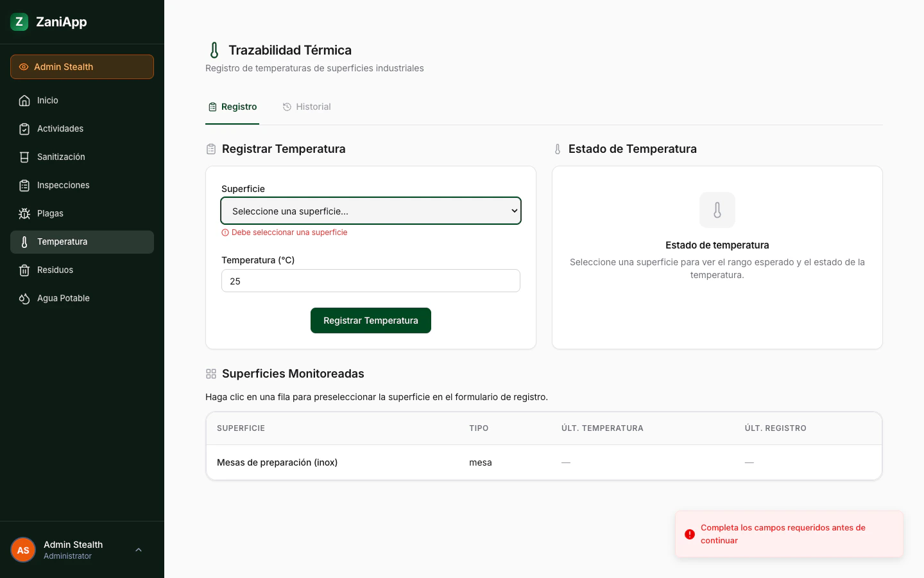Click the Inspecciones clipboard icon
The width and height of the screenshot is (924, 578).
click(24, 185)
